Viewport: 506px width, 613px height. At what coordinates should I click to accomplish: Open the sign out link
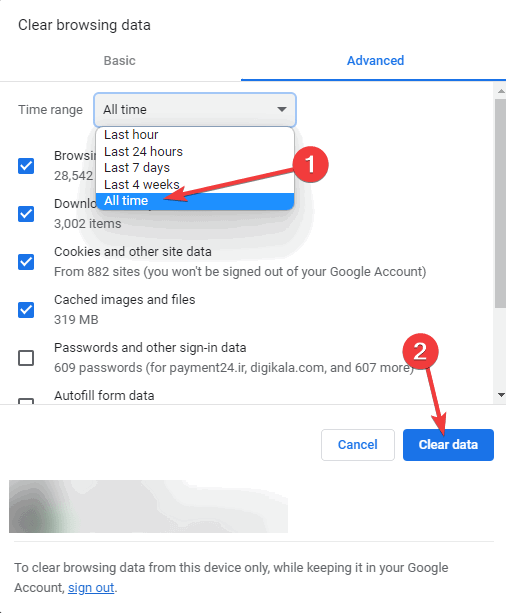[91, 588]
